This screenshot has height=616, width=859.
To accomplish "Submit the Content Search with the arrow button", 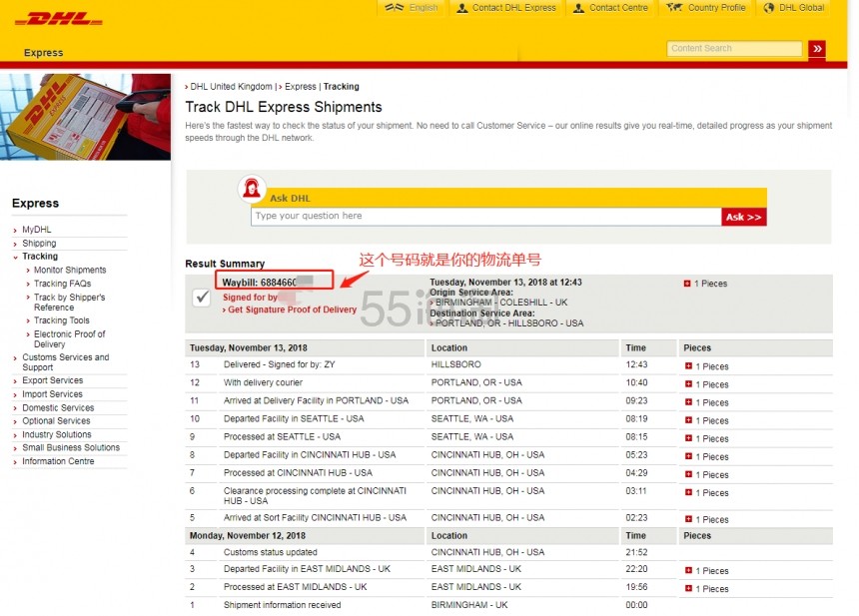I will click(x=817, y=49).
